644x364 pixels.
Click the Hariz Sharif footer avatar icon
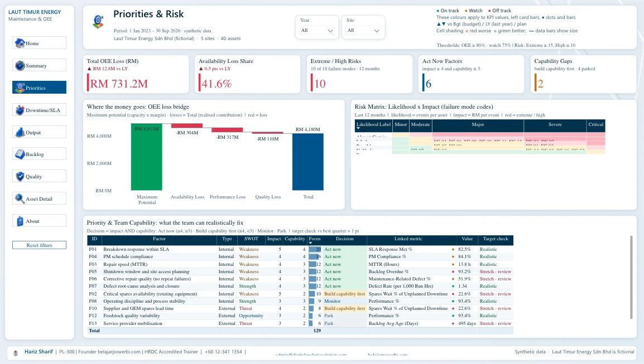click(16, 353)
